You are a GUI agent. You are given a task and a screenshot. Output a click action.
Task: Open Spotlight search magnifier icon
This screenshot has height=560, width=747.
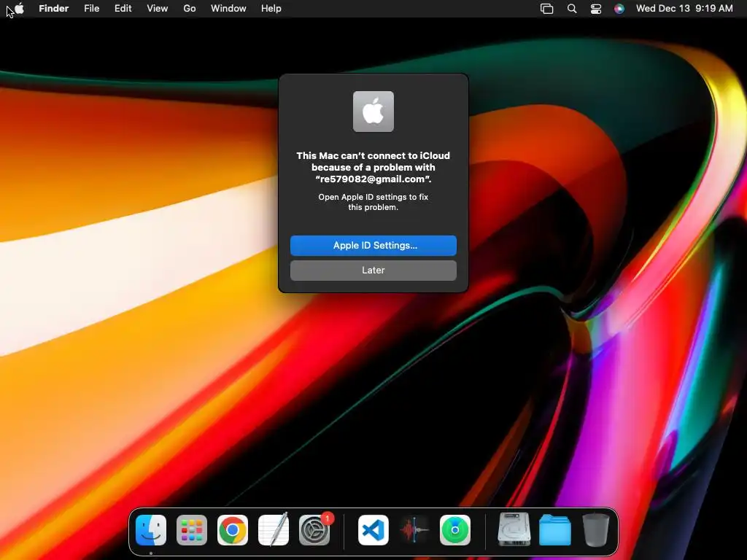coord(572,9)
